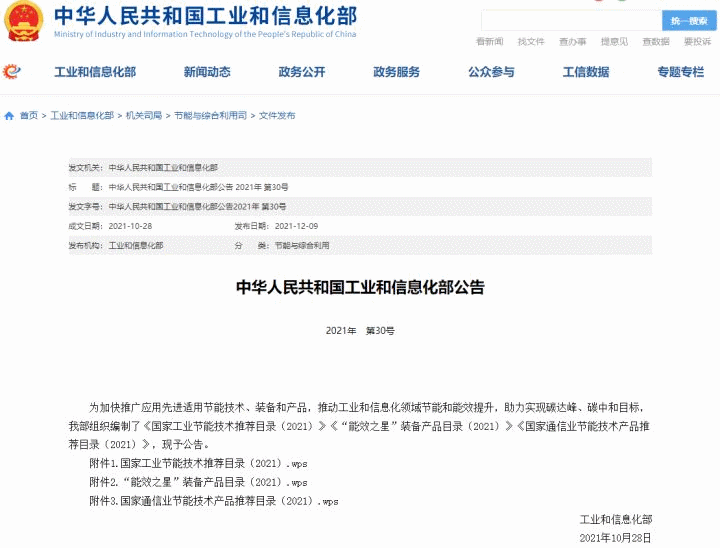Click the national emblem logo
Viewport: 720px width, 548px height.
pyautogui.click(x=23, y=20)
